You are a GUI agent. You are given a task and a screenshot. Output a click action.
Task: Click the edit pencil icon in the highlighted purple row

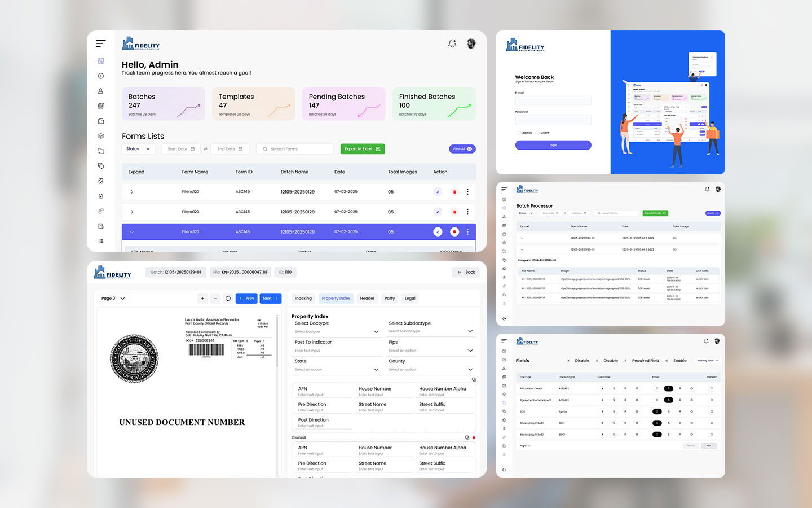[438, 232]
